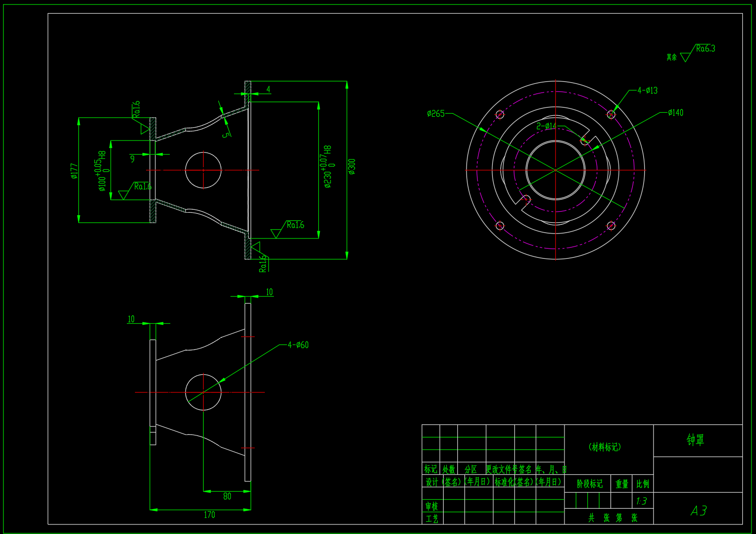Select the 4-ø60 hole callout

[298, 345]
